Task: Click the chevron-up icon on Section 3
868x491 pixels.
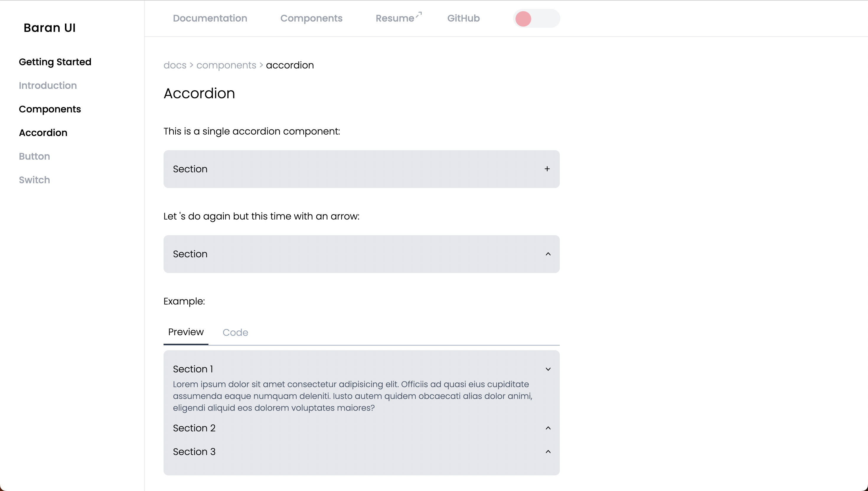Action: click(547, 452)
